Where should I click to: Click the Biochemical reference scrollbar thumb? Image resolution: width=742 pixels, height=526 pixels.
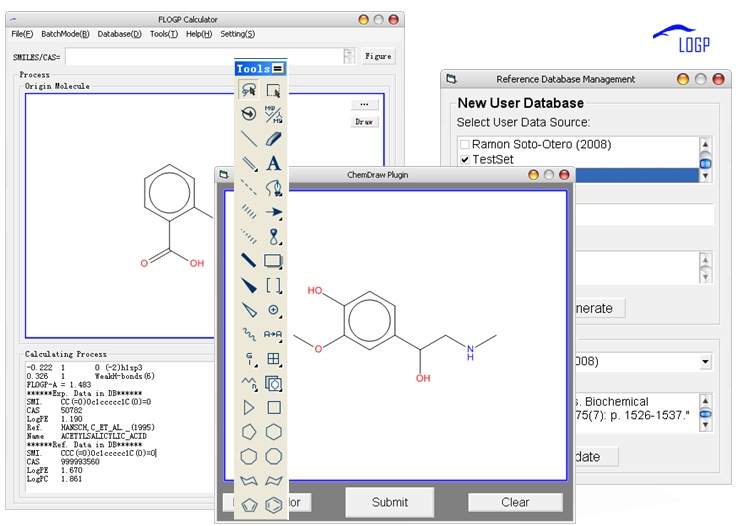pos(705,414)
